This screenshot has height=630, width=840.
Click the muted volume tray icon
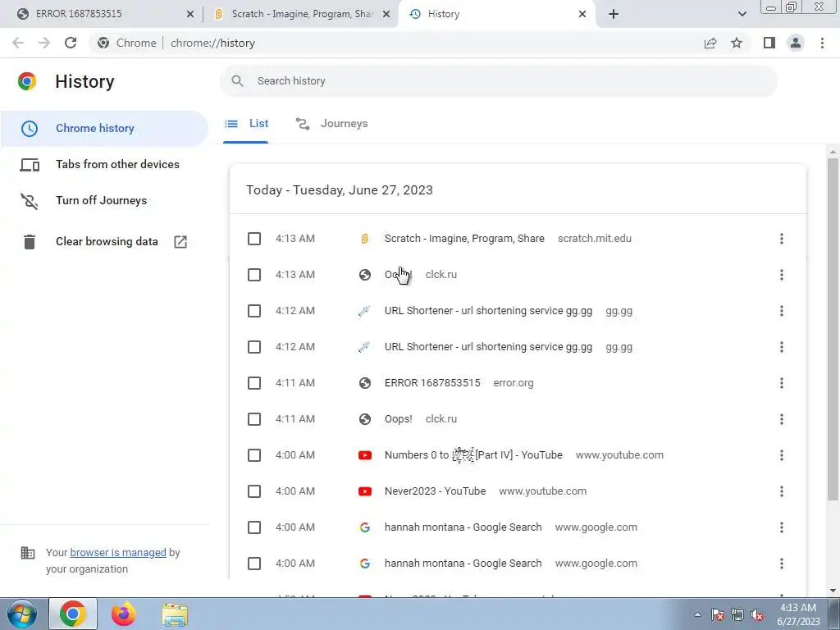tap(757, 615)
